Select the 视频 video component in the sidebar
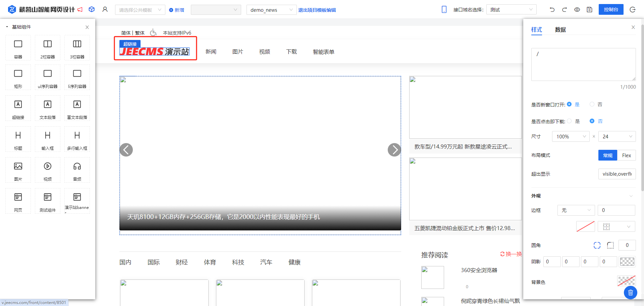644x306 pixels. [48, 170]
